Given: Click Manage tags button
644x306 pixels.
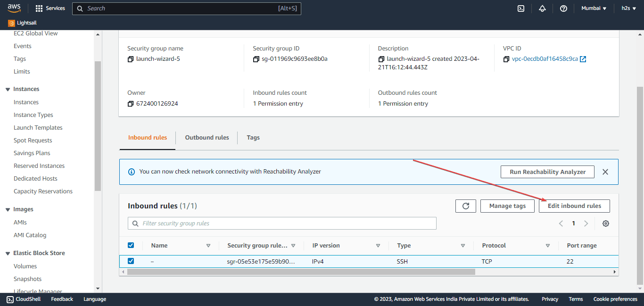Looking at the screenshot, I should click(507, 206).
